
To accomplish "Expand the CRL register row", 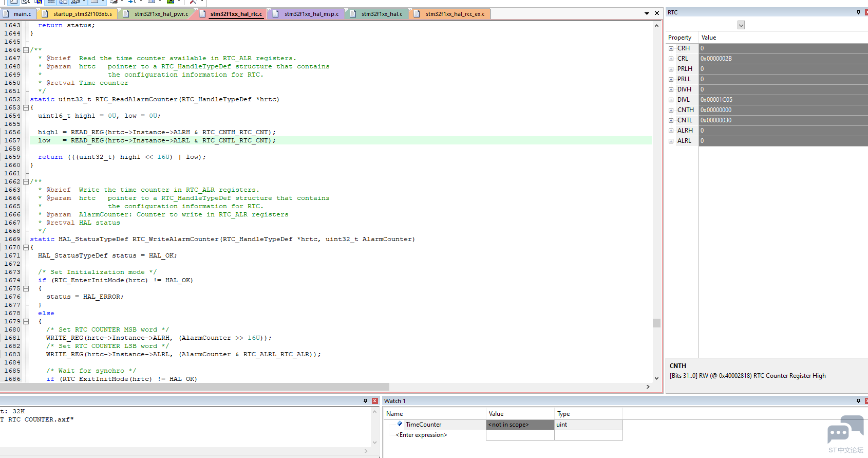I will point(671,59).
